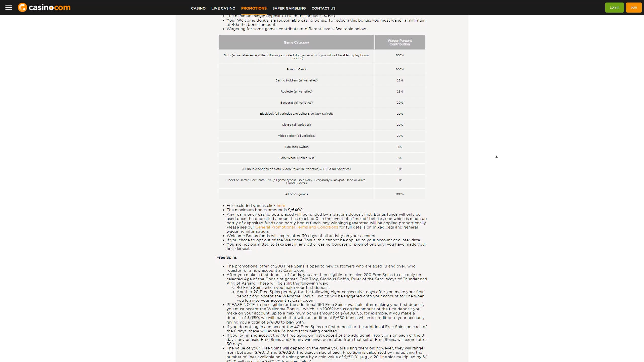Select the Lucky Wheel (Spin a Win) row

point(296,158)
